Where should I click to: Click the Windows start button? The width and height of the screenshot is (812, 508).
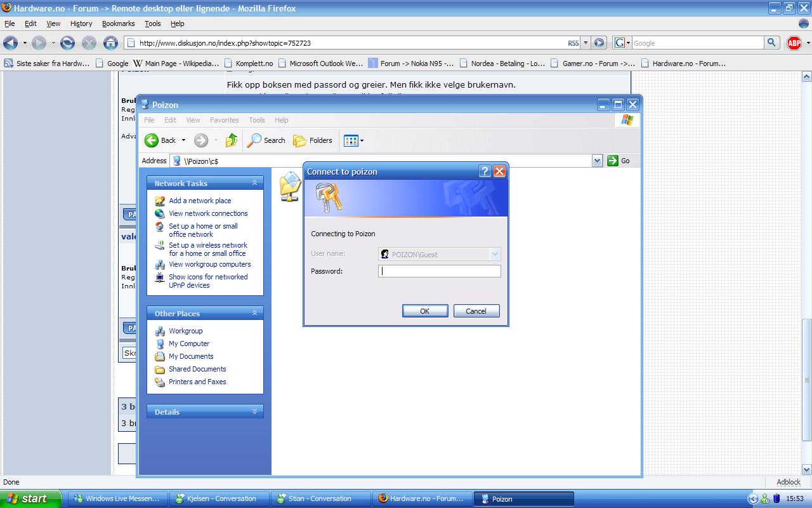point(30,498)
